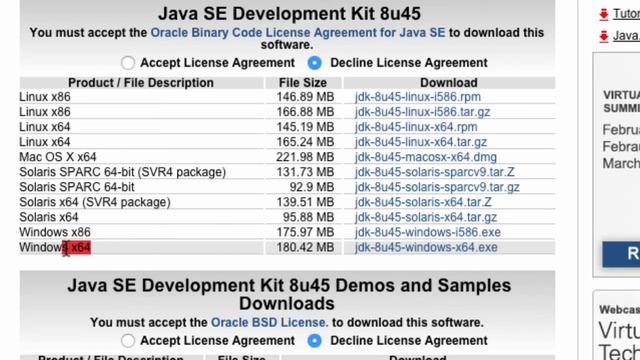Click the Windows x64 product description
Screen dimensions: 640x360
pyautogui.click(x=55, y=247)
